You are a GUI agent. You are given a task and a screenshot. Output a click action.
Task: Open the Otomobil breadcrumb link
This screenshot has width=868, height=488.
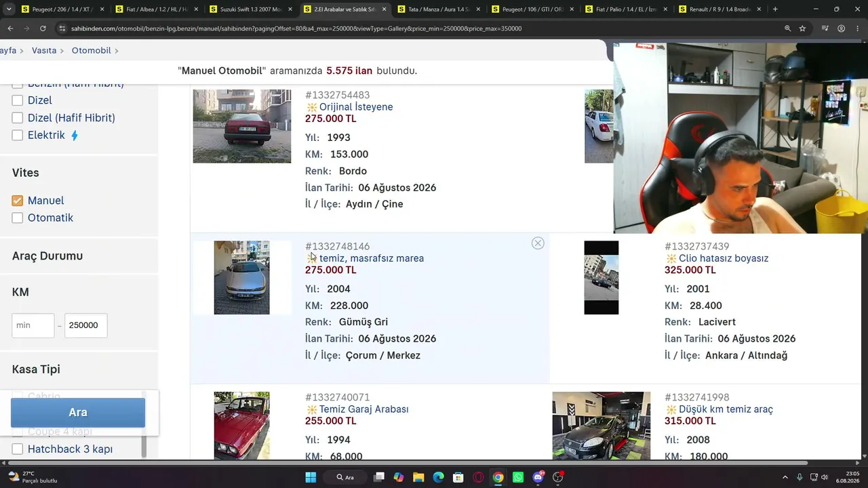(91, 51)
